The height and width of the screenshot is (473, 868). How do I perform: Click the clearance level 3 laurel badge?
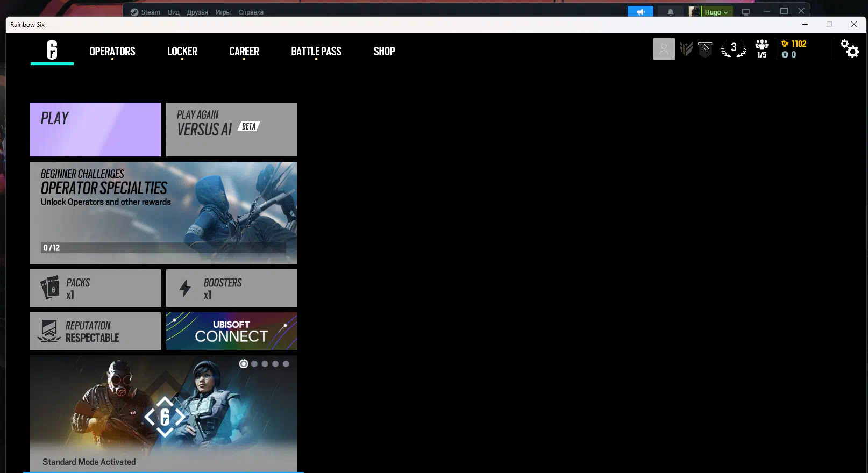point(734,48)
